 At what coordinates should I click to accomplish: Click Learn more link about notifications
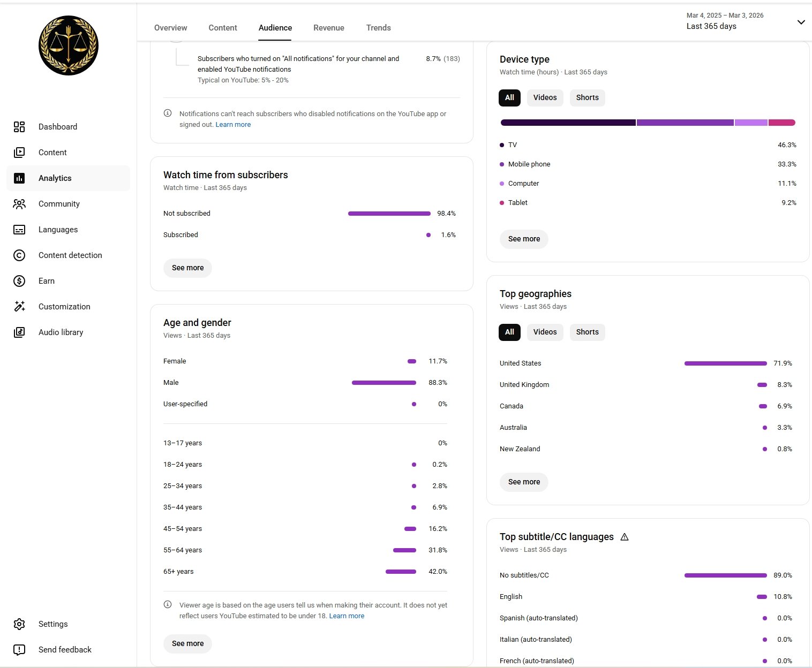(x=233, y=125)
